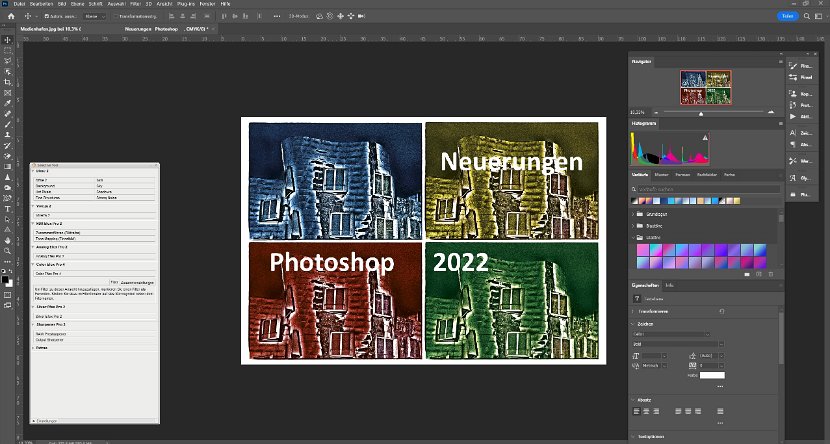Select the Horizontal Type tool
This screenshot has width=830, height=444.
[x=7, y=209]
